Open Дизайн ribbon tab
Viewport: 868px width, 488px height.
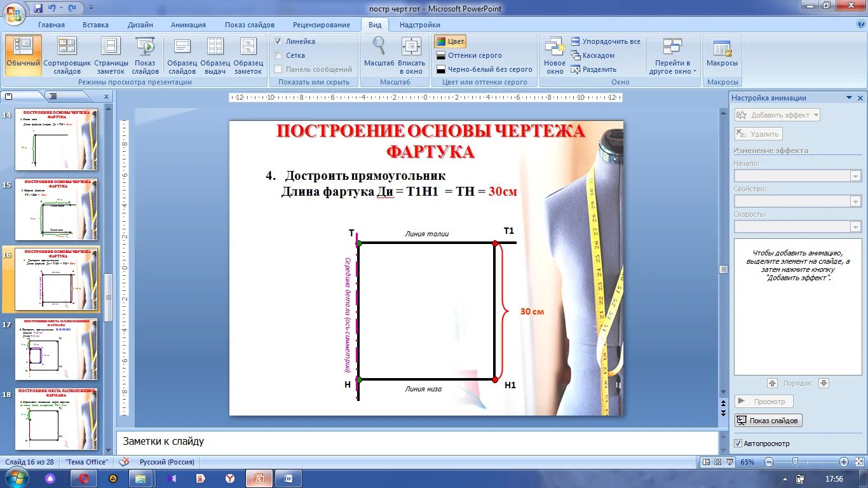coord(140,25)
